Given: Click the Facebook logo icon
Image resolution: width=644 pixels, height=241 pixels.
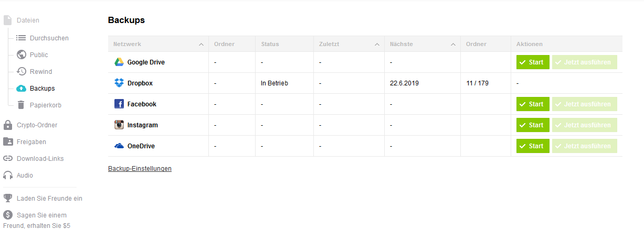Looking at the screenshot, I should [119, 104].
